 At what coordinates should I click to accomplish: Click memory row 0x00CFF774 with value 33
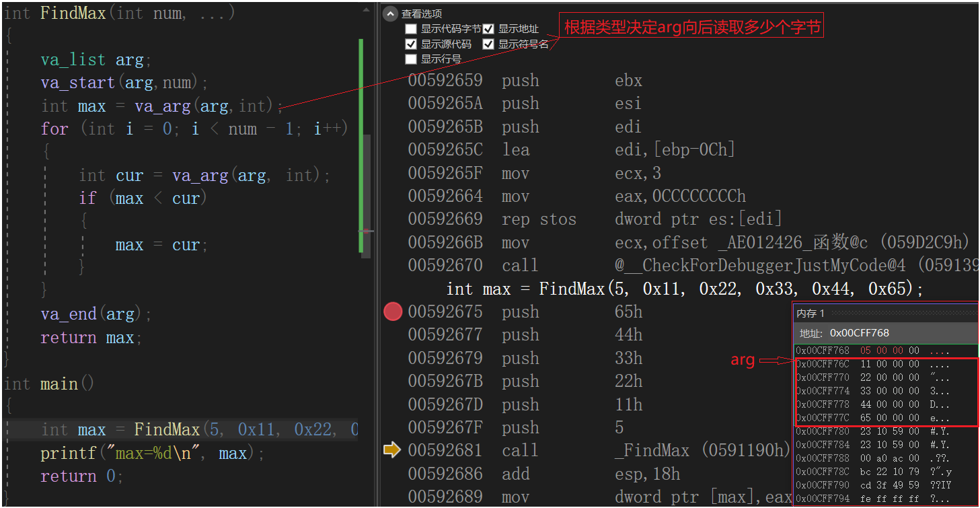pos(872,391)
